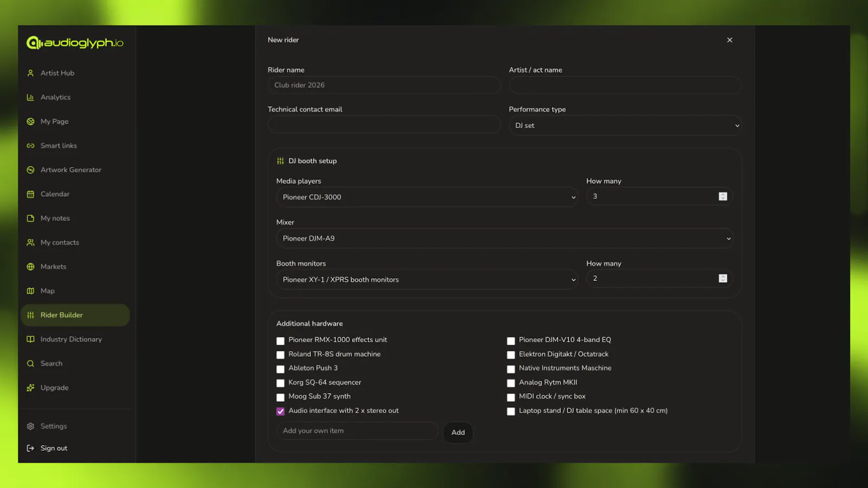Focus the Technical contact email field

(x=384, y=125)
